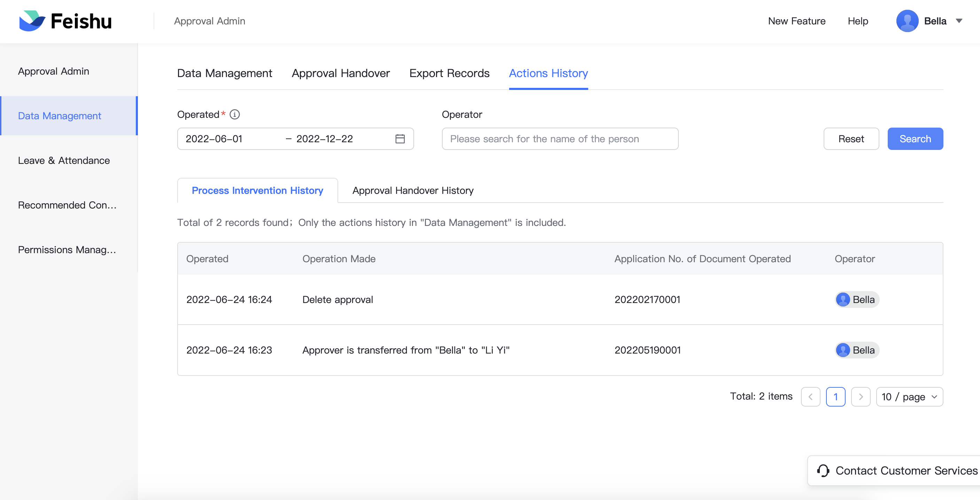The image size is (980, 500).
Task: Click the Reset button
Action: pos(851,139)
